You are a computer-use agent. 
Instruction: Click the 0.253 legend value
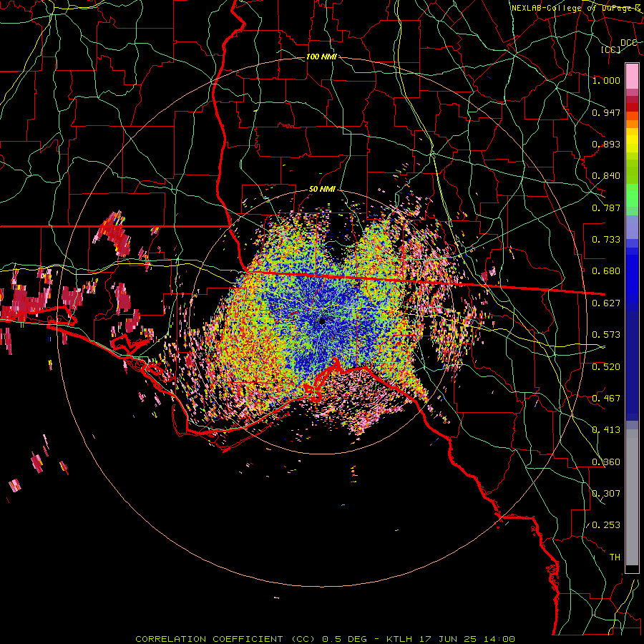(x=606, y=525)
